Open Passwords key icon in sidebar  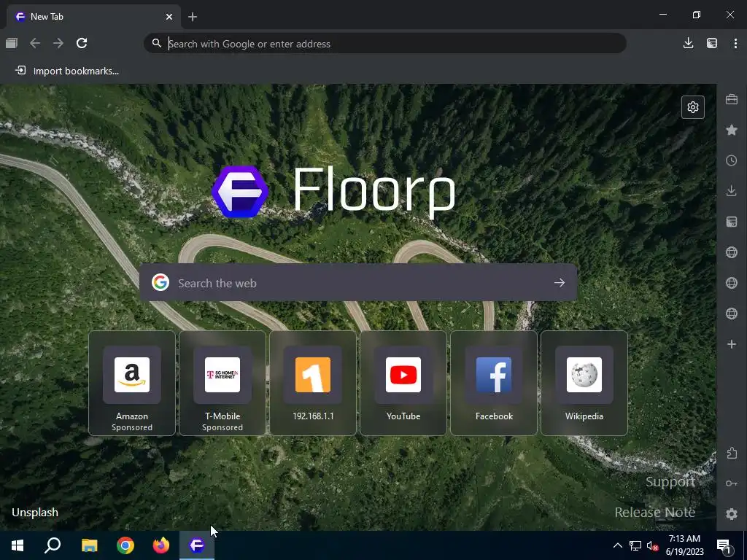tap(732, 483)
